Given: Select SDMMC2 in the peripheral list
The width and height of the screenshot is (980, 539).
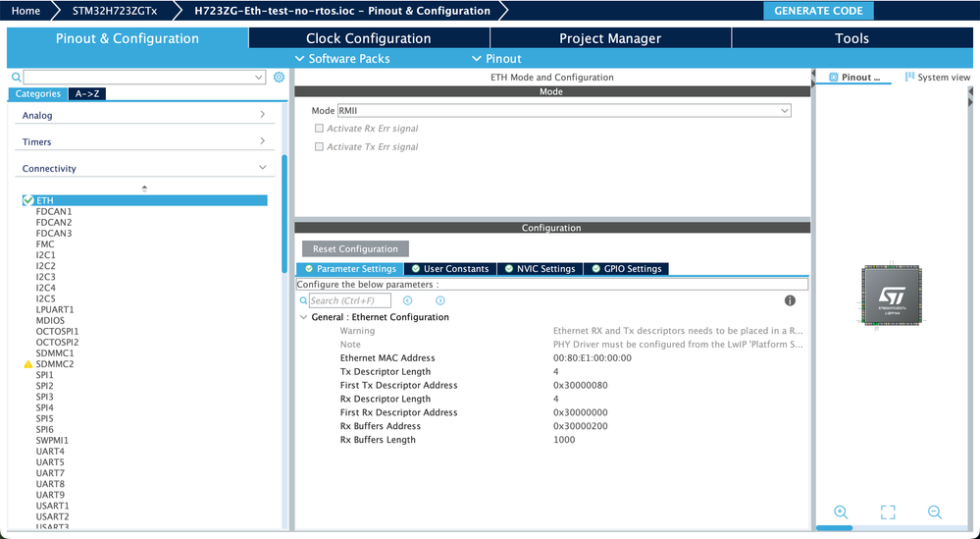Looking at the screenshot, I should 55,364.
